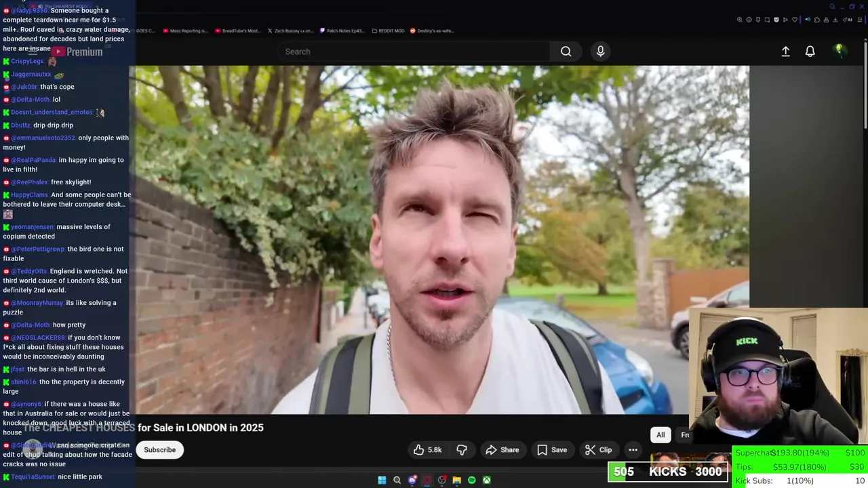Open Windows taskbar search
The image size is (868, 488).
point(397,480)
